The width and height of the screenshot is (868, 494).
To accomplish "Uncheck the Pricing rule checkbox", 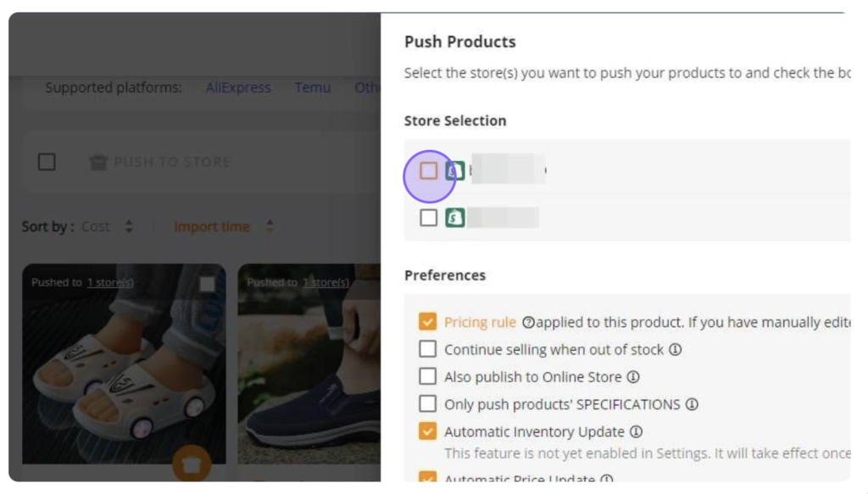I will 427,322.
